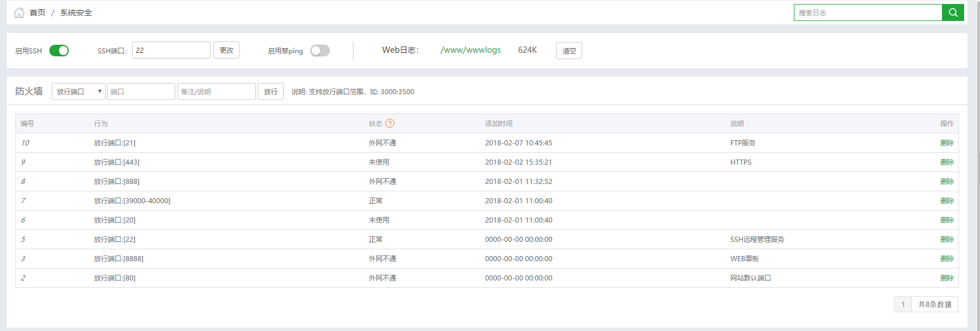Delete rule for port 20

(947, 220)
